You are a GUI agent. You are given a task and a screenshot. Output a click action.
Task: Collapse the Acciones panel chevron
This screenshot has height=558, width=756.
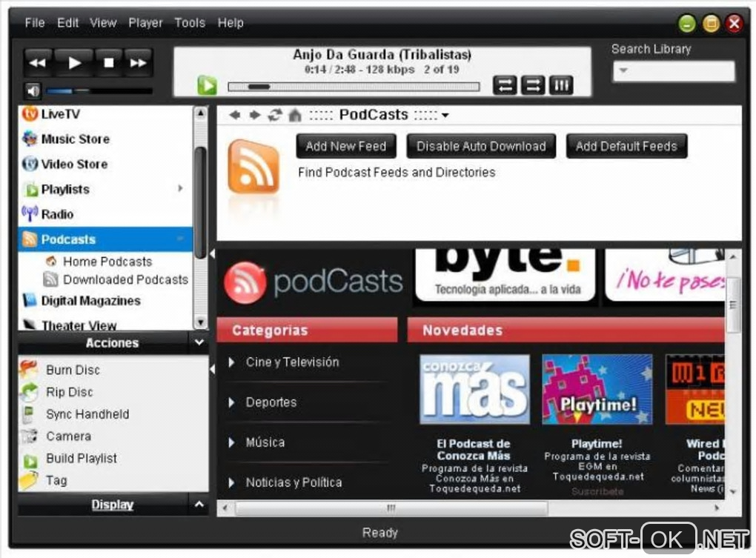coord(199,342)
